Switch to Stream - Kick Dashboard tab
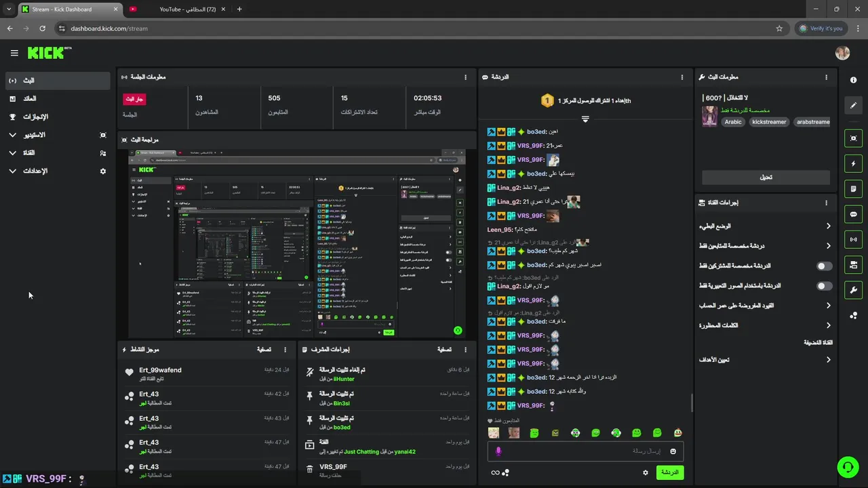Viewport: 868px width, 488px height. [x=69, y=9]
